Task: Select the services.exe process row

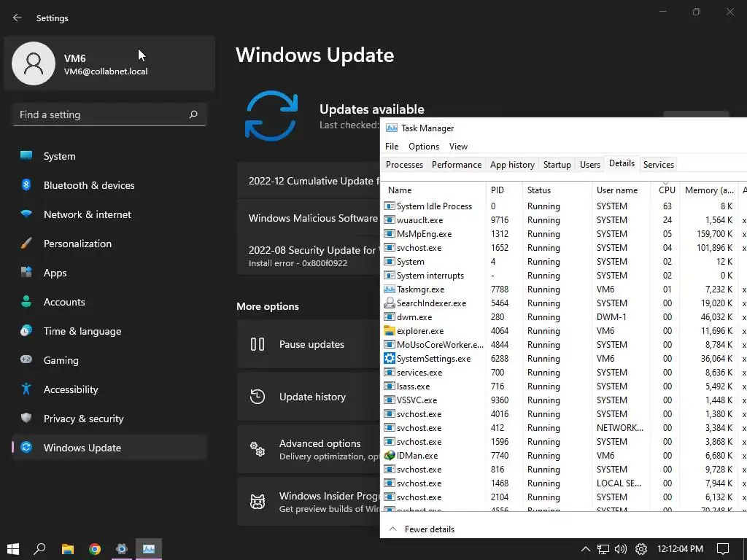Action: (564, 373)
